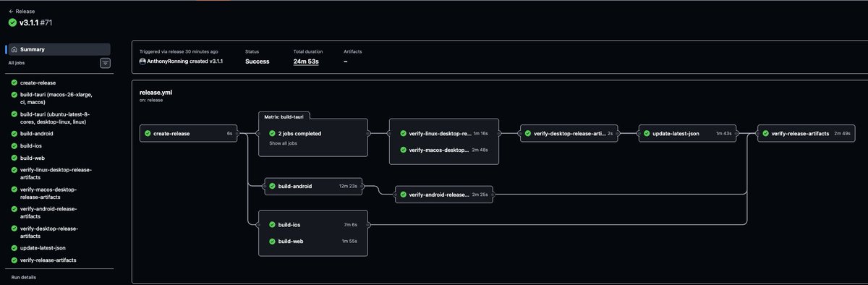Open build-web graph node 1m 55s

click(x=313, y=241)
